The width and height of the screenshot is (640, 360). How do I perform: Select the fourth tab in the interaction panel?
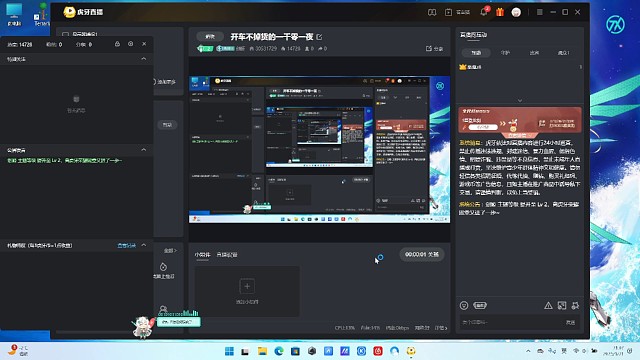563,53
